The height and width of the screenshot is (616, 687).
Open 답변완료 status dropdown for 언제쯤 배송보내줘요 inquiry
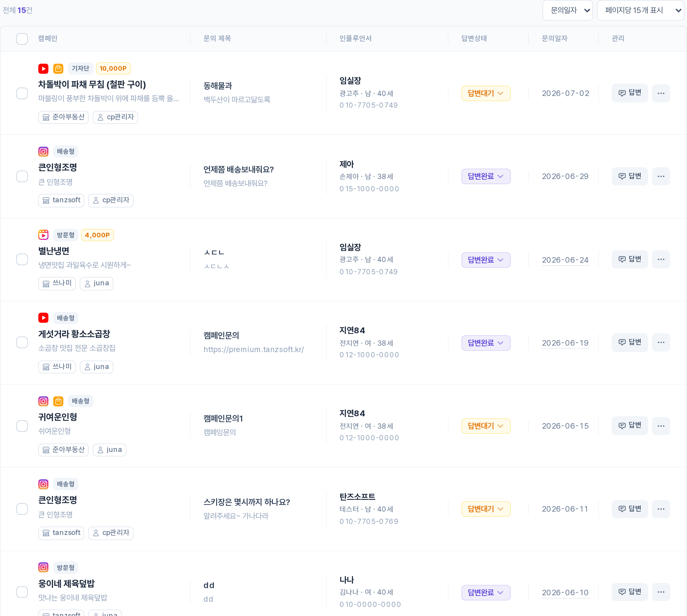tap(486, 176)
